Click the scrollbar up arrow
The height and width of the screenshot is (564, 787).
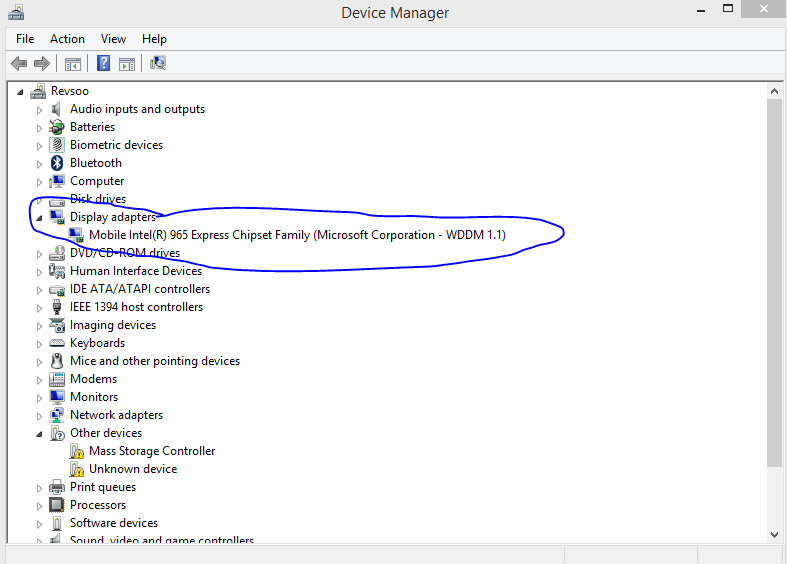774,91
